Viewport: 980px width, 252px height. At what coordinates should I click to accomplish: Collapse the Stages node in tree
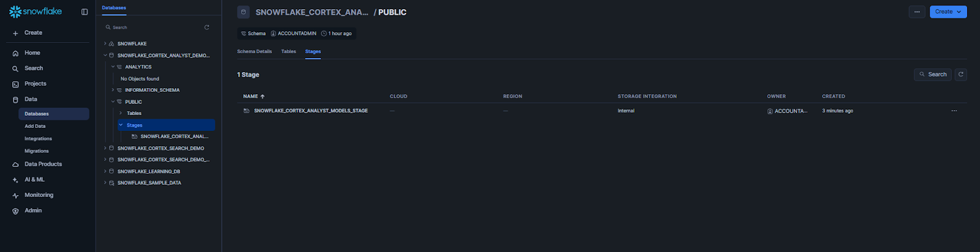point(121,125)
